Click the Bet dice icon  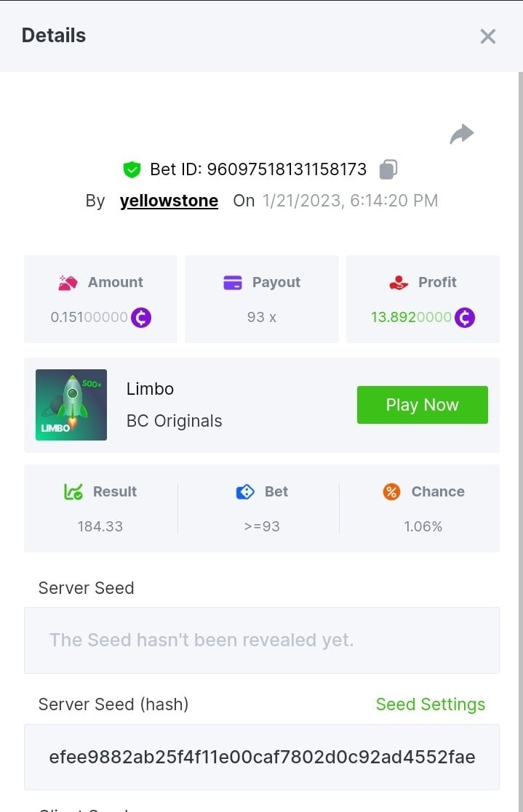[245, 492]
